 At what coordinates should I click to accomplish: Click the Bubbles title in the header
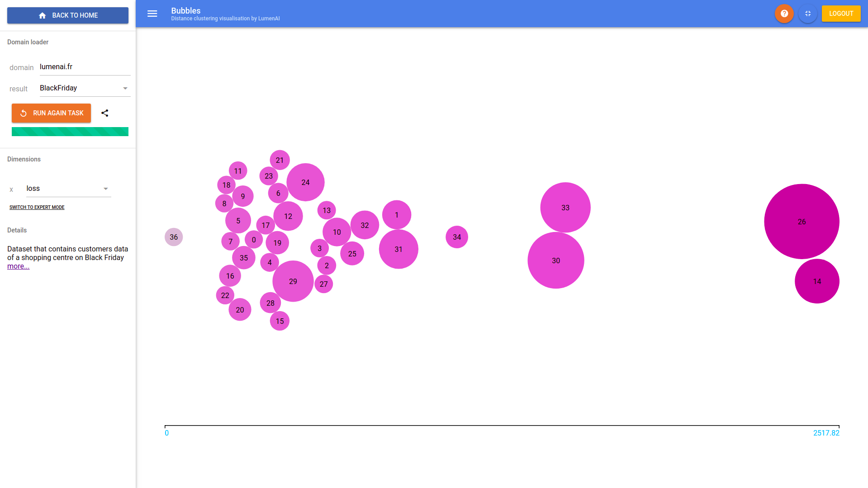[x=185, y=10]
